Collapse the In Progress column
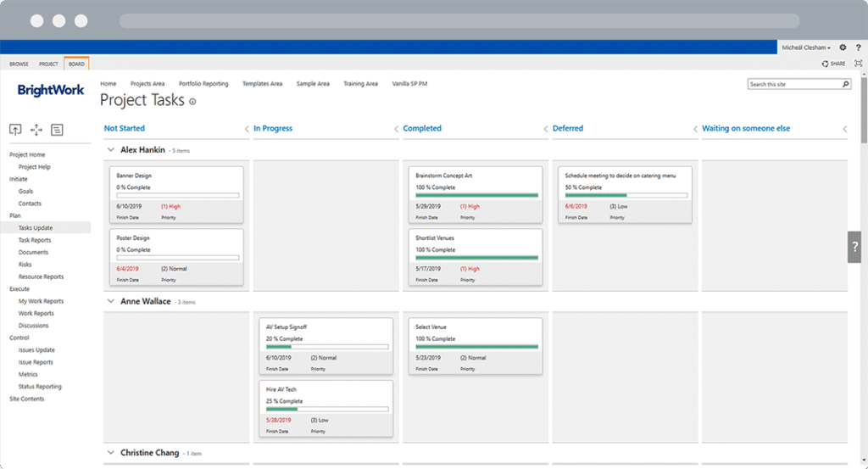The height and width of the screenshot is (469, 868). tap(396, 129)
